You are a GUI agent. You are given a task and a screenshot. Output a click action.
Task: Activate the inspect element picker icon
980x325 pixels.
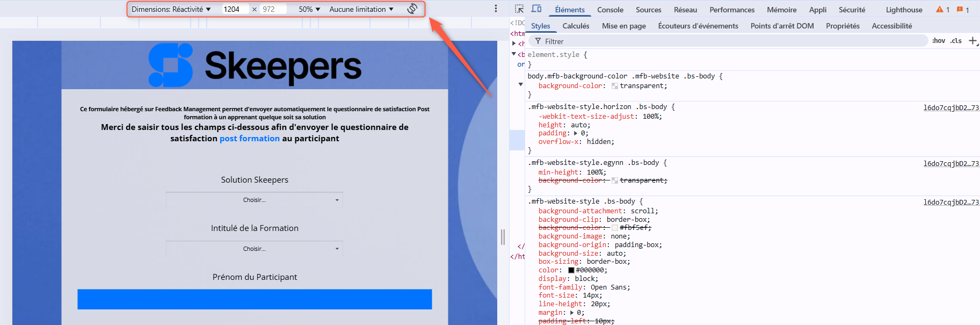click(x=519, y=9)
